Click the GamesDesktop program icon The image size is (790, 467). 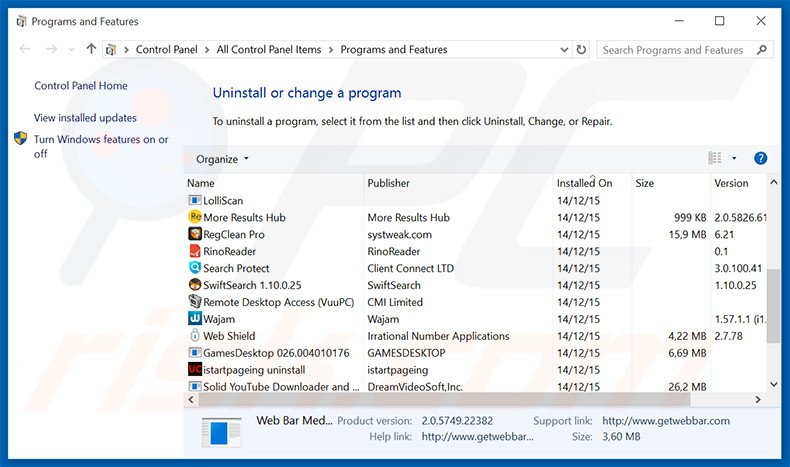tap(194, 353)
